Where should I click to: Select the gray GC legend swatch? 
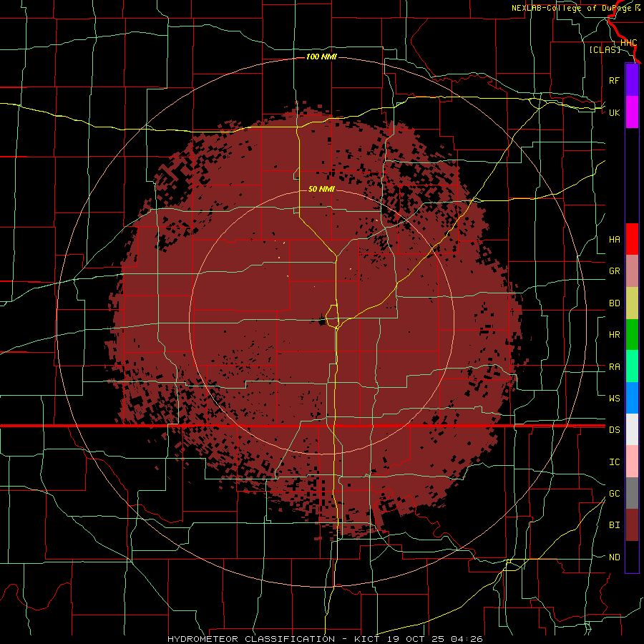pyautogui.click(x=632, y=493)
